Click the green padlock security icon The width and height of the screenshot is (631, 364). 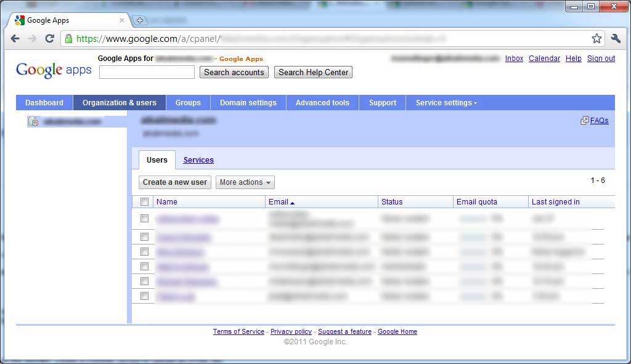69,39
